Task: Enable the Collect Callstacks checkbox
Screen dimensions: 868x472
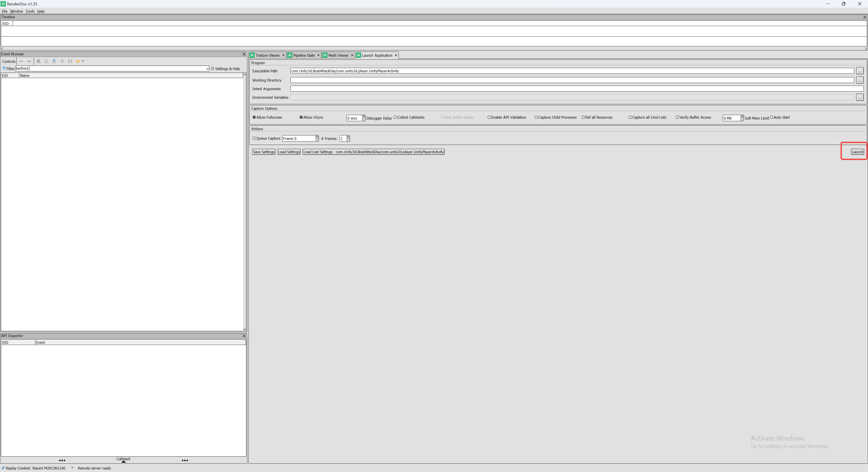Action: coord(395,118)
